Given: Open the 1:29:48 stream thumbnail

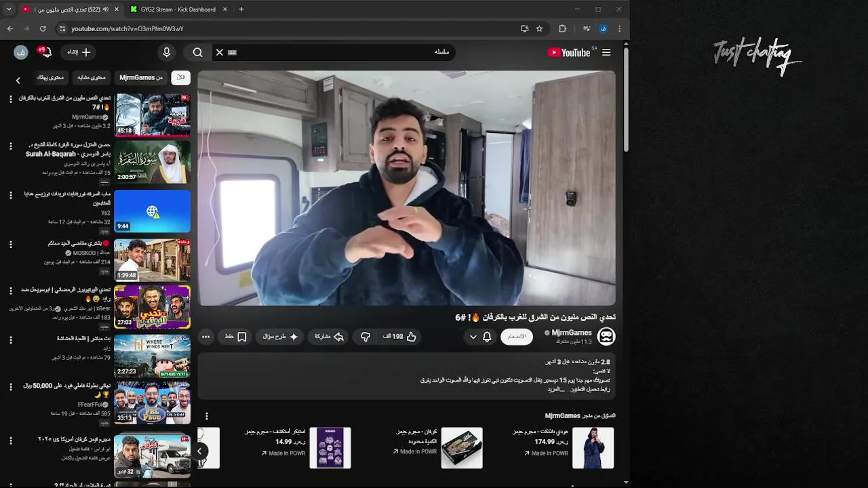Looking at the screenshot, I should 152,259.
